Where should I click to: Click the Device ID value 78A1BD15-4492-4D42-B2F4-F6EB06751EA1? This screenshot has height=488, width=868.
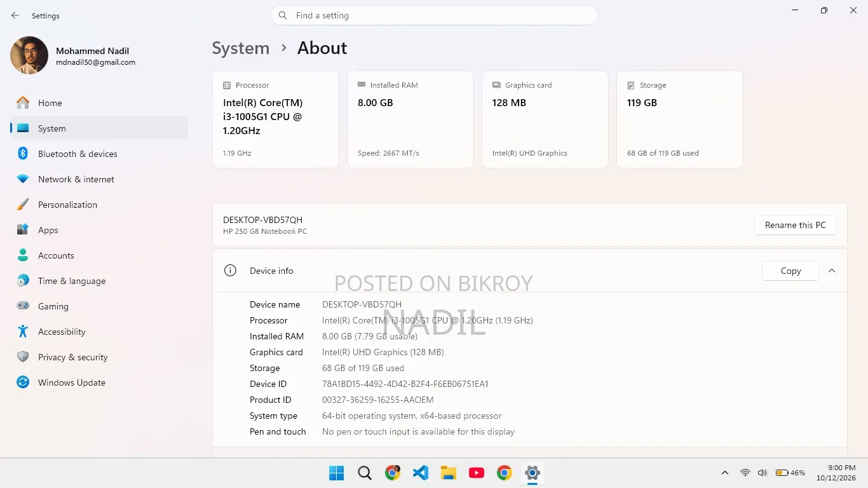405,384
